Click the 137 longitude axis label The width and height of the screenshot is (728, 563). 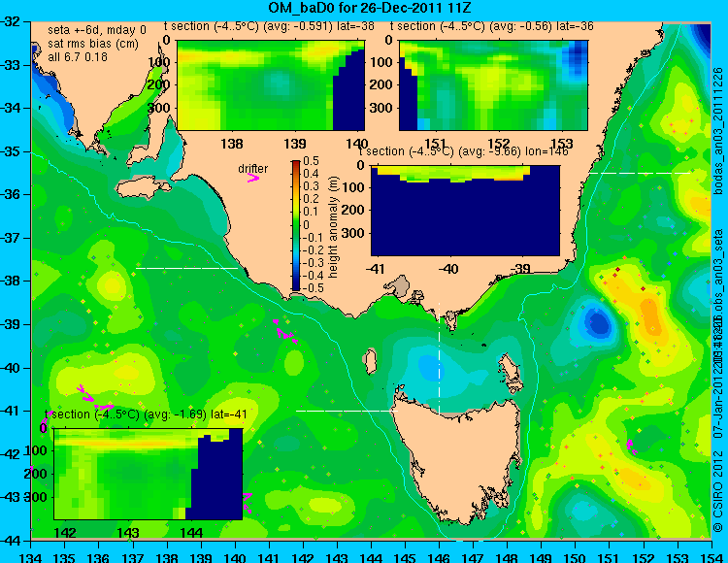click(133, 557)
